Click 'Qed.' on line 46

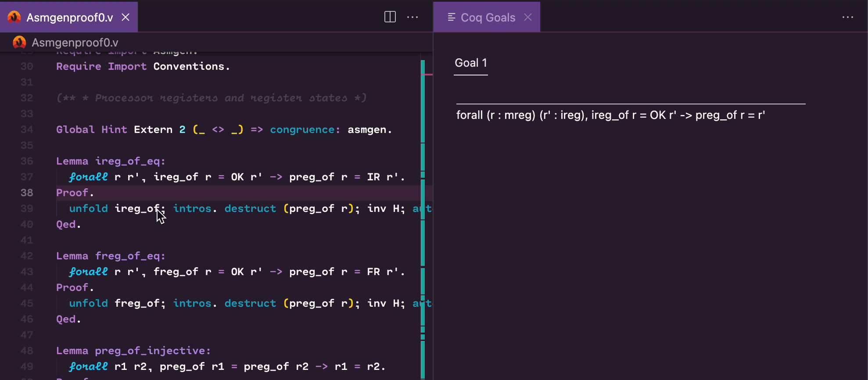(68, 319)
